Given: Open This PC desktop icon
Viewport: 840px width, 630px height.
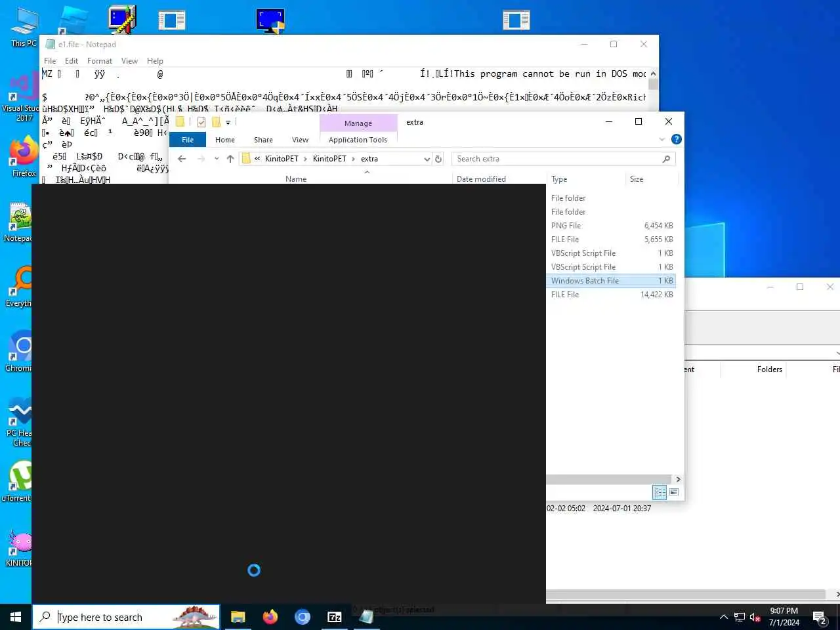Looking at the screenshot, I should tap(24, 28).
